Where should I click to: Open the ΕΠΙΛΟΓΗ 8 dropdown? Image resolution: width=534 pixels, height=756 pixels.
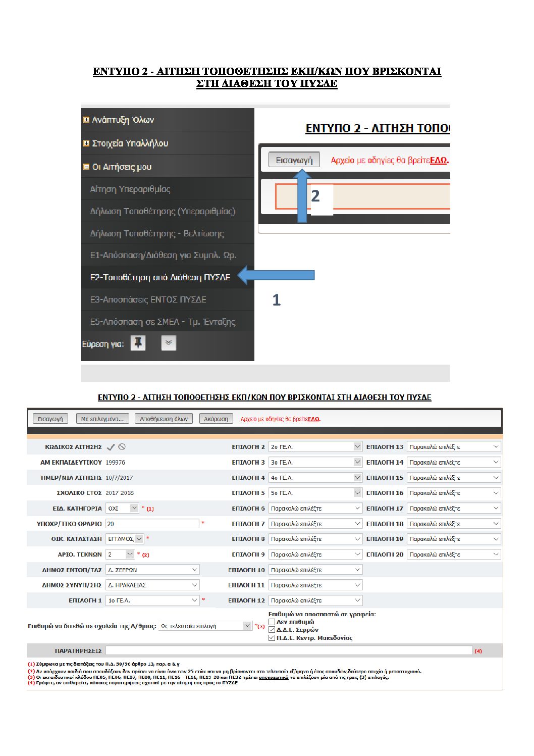[315, 539]
